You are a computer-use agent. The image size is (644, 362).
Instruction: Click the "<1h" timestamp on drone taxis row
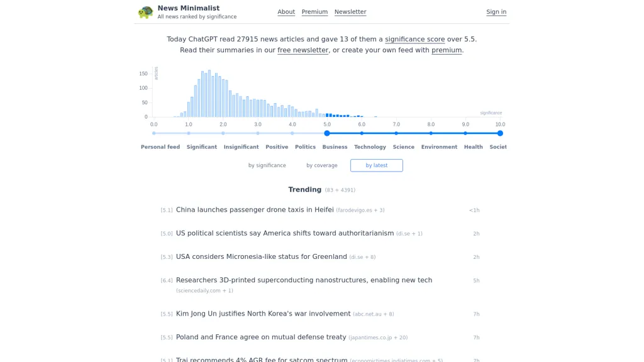pyautogui.click(x=474, y=210)
